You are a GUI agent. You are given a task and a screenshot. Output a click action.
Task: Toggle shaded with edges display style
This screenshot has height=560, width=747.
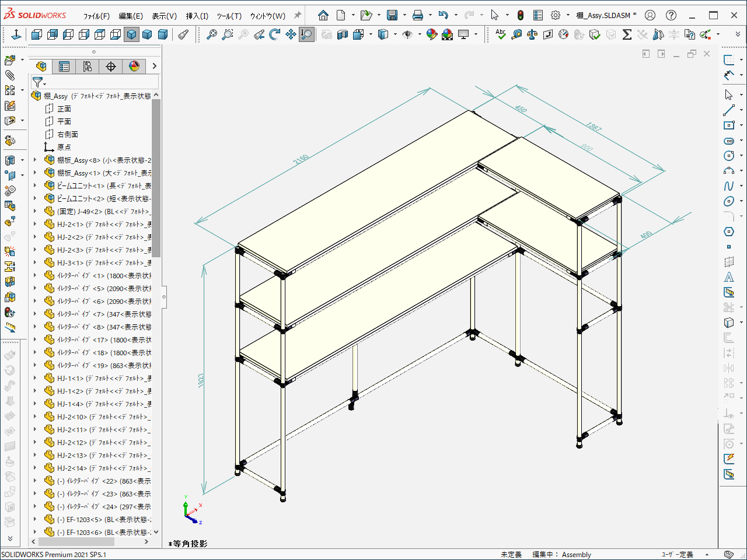click(132, 35)
